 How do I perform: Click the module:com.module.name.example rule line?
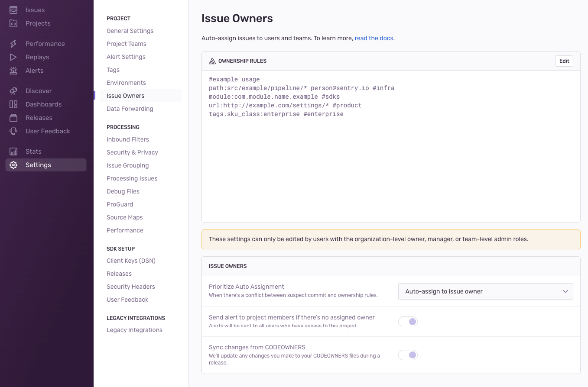(x=274, y=97)
